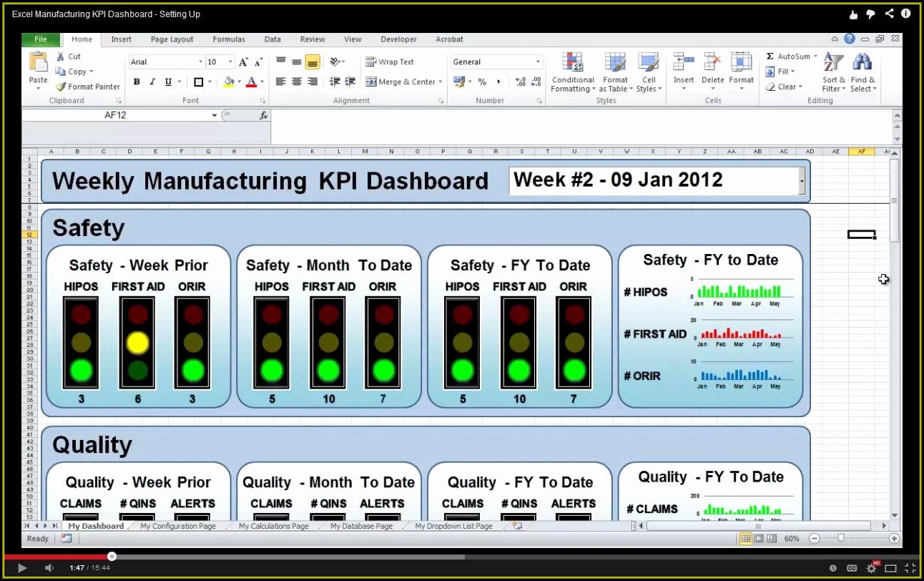Image resolution: width=924 pixels, height=581 pixels.
Task: Open My Database Page sheet
Action: [361, 526]
